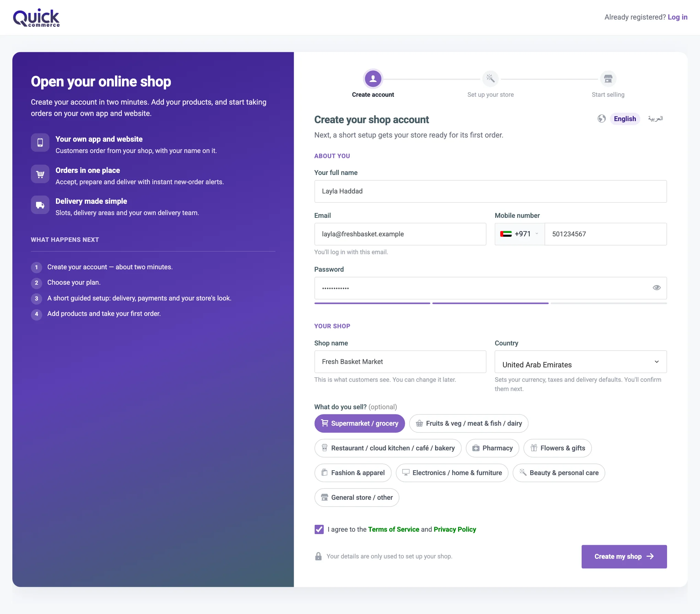Click the UAE flag icon in mobile number

(506, 234)
